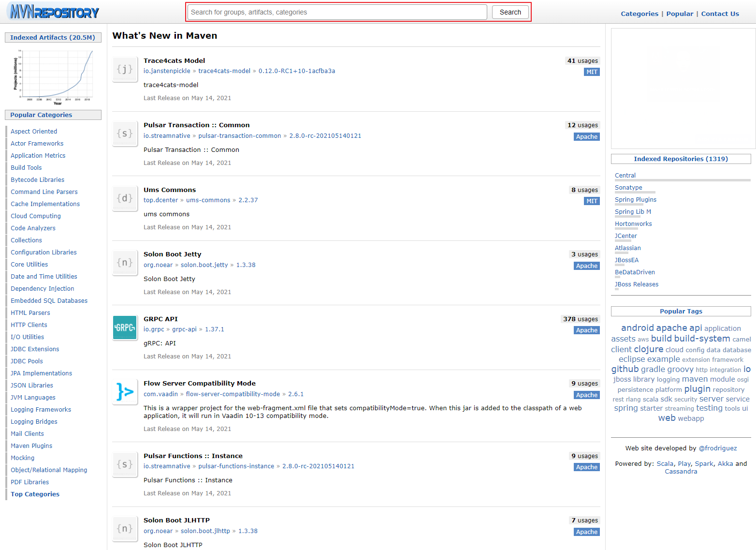The height and width of the screenshot is (550, 756).
Task: Open version 0.12.0-RC1+10-1acfba3a link
Action: click(x=297, y=71)
